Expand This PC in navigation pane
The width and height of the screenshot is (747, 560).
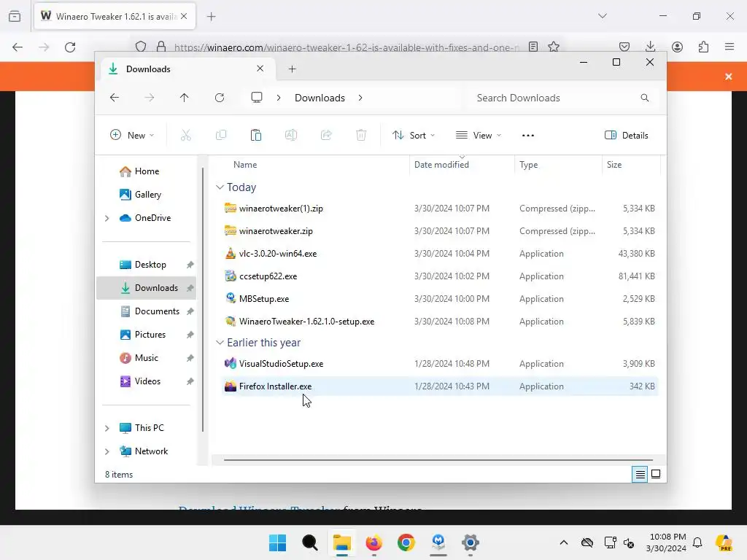[x=107, y=428]
